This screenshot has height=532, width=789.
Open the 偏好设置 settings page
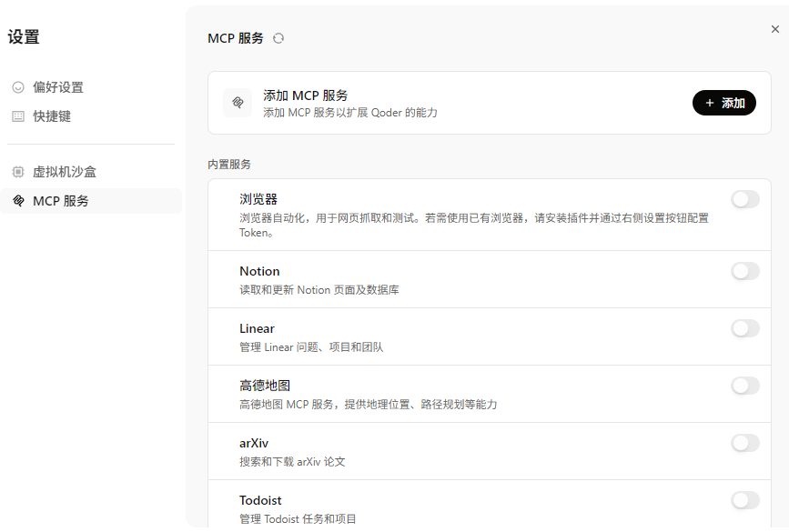[x=58, y=87]
